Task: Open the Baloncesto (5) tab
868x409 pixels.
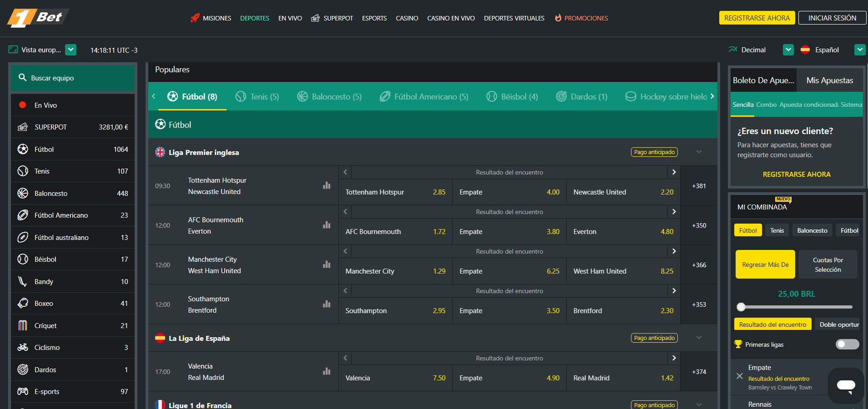Action: click(329, 96)
